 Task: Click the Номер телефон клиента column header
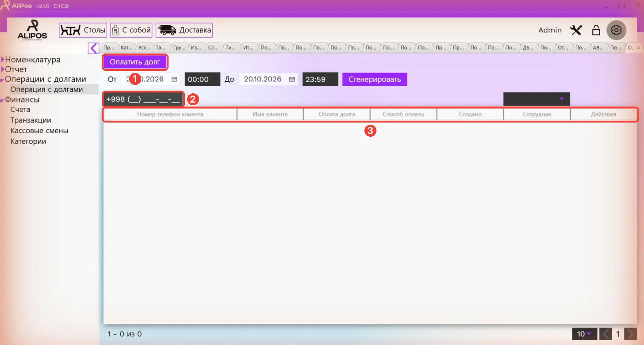tap(170, 114)
